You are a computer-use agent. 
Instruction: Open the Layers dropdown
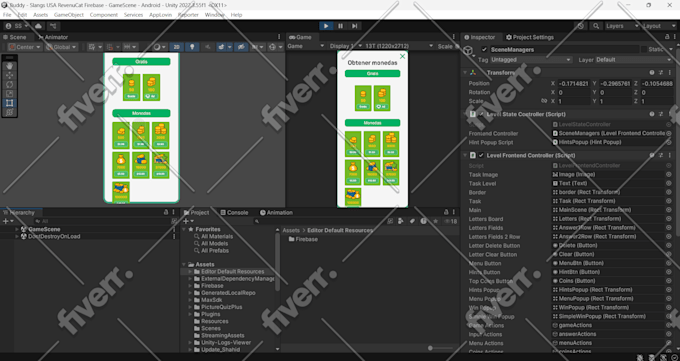click(621, 26)
